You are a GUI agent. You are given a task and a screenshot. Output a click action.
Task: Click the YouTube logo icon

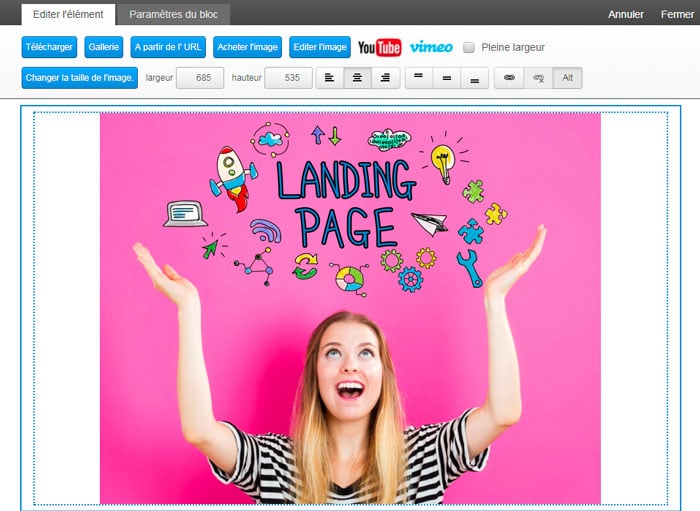[x=379, y=47]
